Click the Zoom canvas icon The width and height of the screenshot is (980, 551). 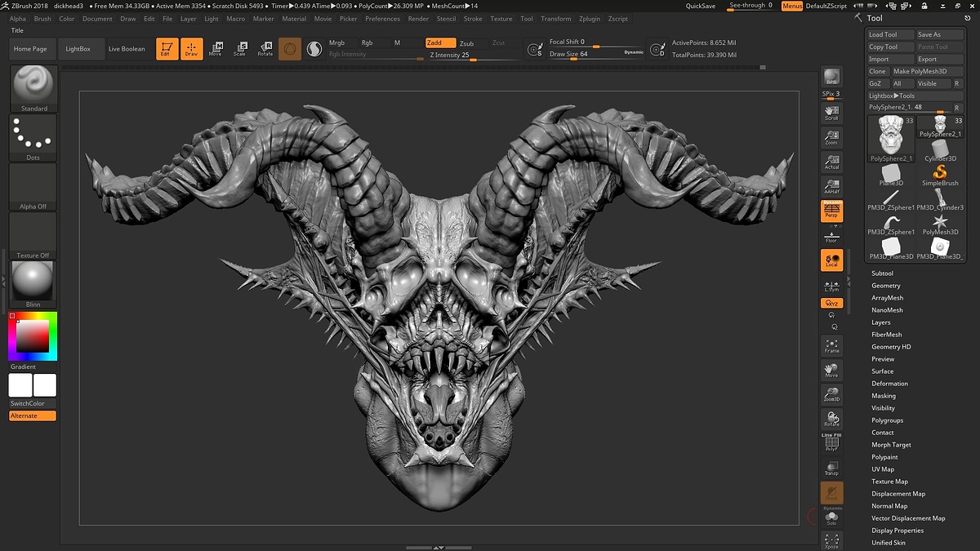coord(831,137)
